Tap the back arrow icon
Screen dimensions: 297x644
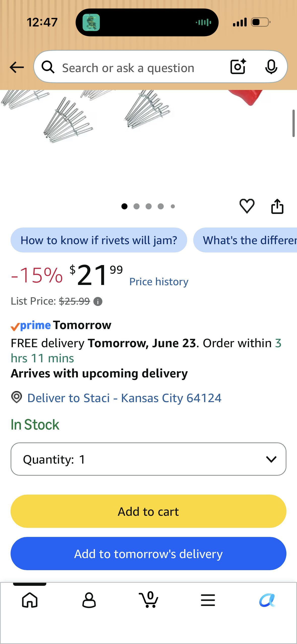(17, 67)
